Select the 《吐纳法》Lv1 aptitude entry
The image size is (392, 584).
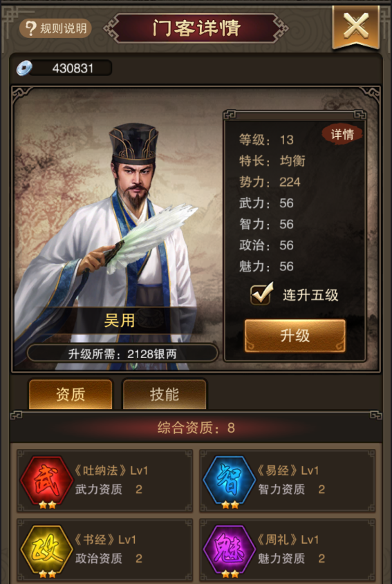point(104,481)
